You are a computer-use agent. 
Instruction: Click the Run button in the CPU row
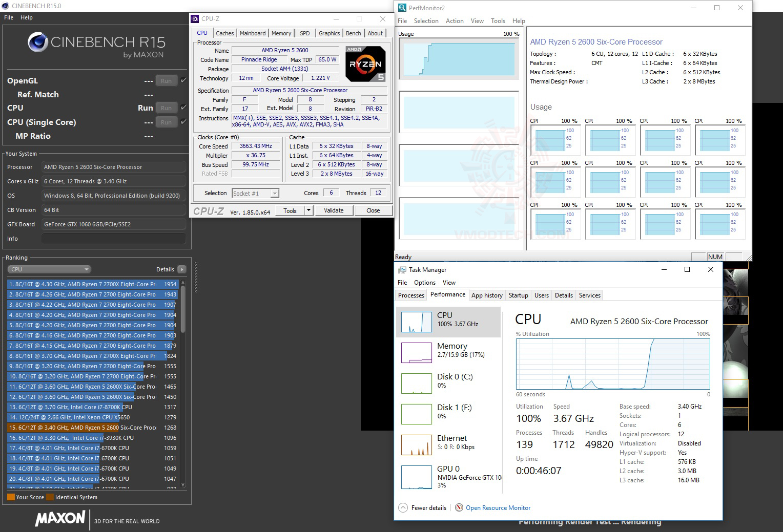pos(167,108)
